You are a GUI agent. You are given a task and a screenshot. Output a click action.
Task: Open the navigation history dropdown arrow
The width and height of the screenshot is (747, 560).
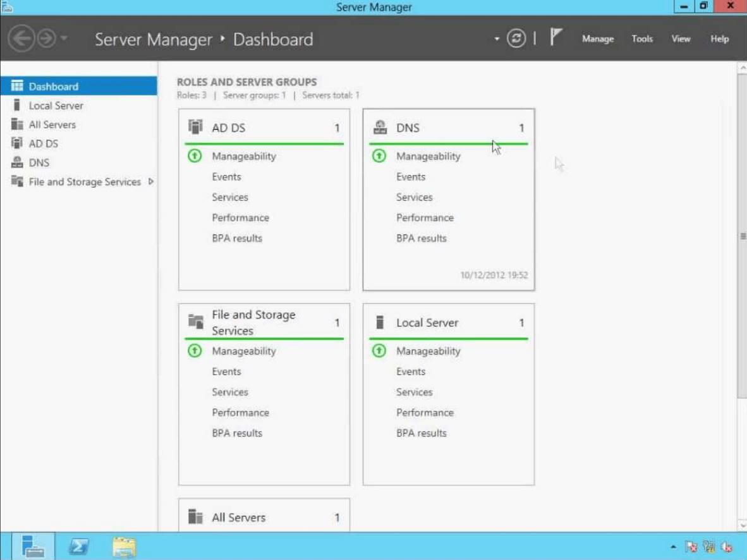pyautogui.click(x=64, y=38)
